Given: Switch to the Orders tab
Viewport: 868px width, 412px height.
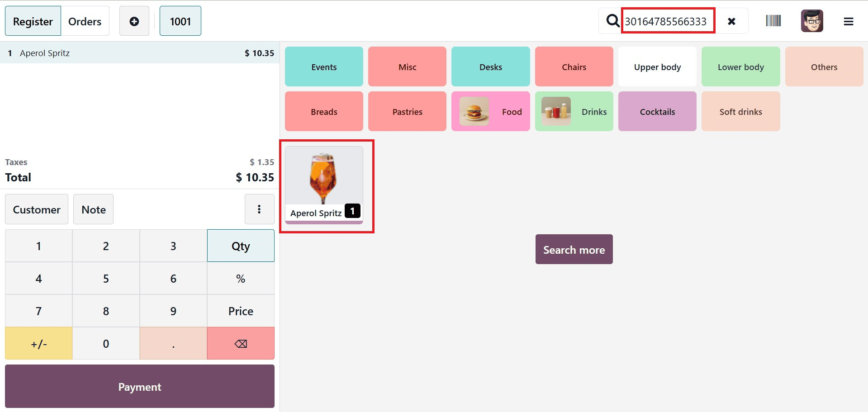Looking at the screenshot, I should [85, 21].
